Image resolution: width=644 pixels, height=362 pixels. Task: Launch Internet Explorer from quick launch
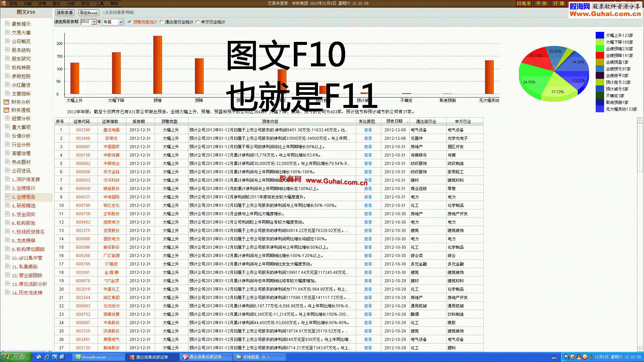(47, 357)
